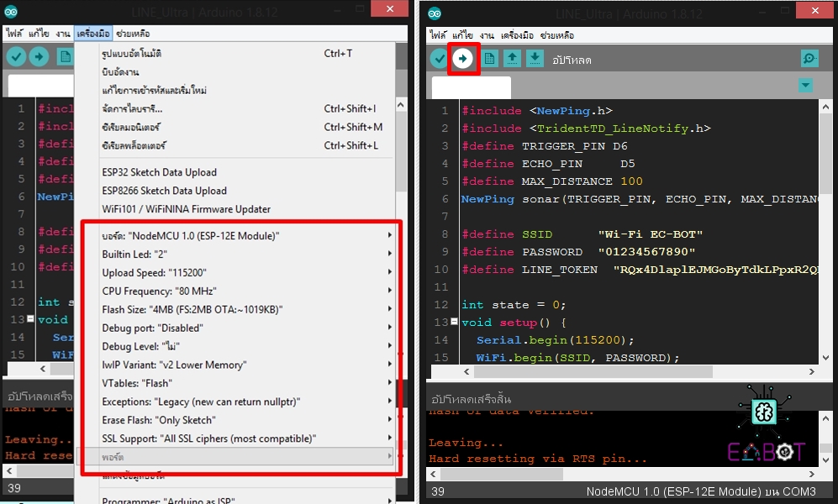
Task: Open the ช่วยเหลือ menu in the right window
Action: click(x=557, y=35)
